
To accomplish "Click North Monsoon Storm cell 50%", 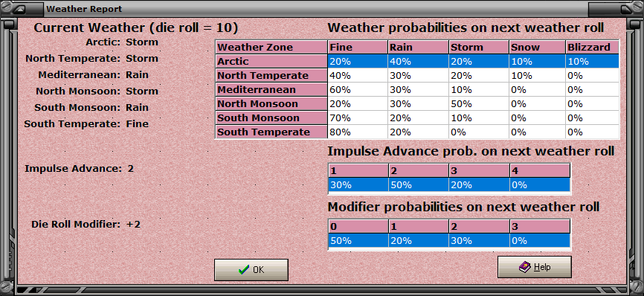I will pos(479,104).
